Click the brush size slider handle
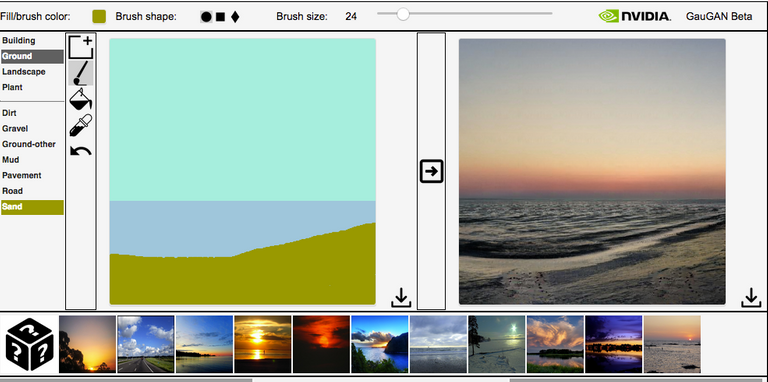The image size is (768, 382). pyautogui.click(x=403, y=14)
